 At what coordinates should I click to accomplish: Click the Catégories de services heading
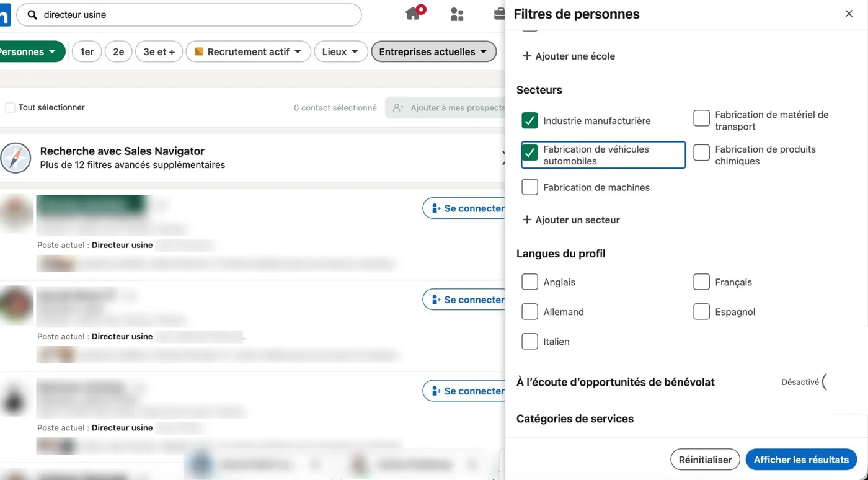click(x=575, y=419)
